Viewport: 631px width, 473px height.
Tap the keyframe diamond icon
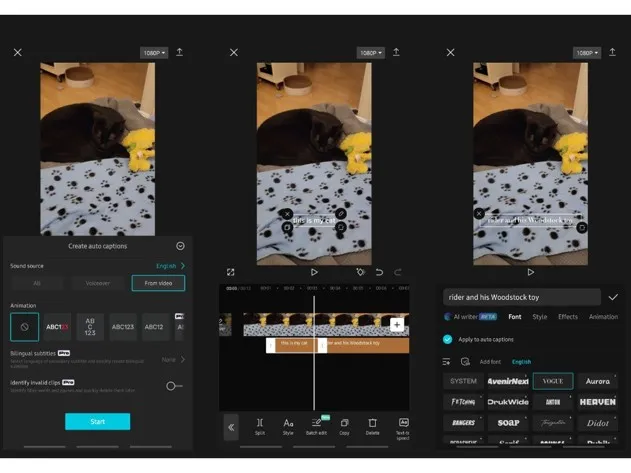[x=360, y=272]
